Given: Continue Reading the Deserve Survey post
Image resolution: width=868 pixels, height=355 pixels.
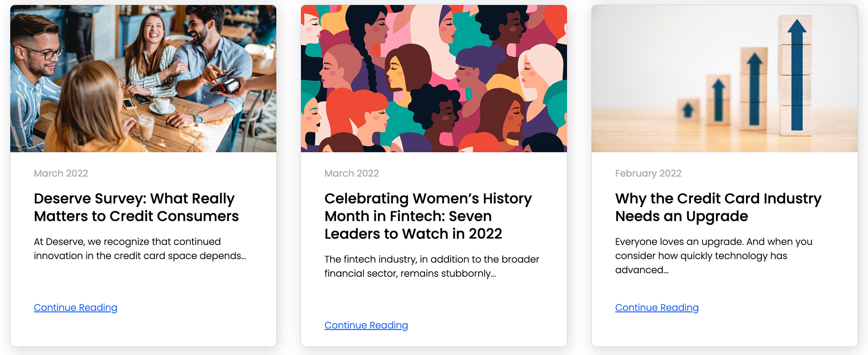Looking at the screenshot, I should coord(75,308).
